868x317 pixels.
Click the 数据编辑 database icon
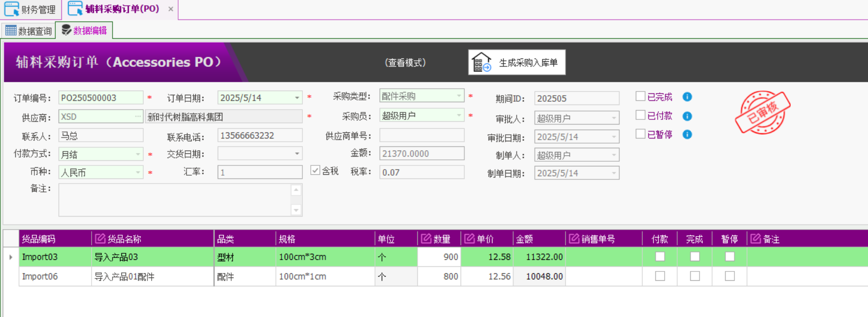(67, 30)
